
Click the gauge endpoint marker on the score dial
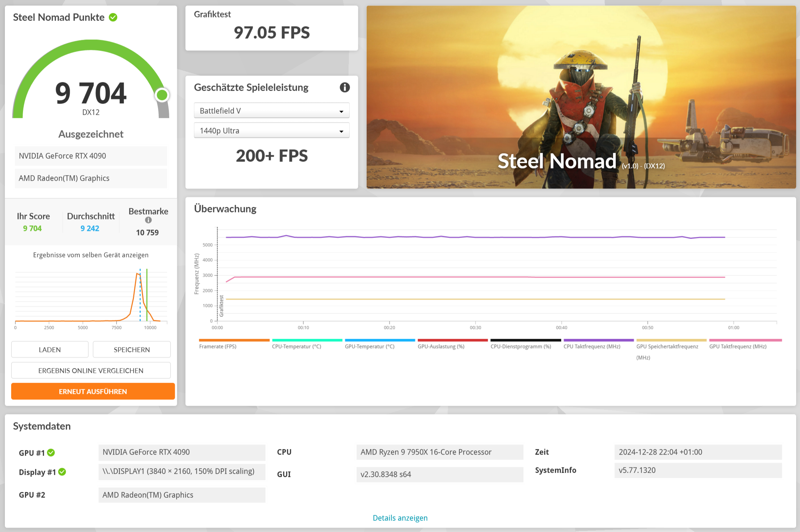[162, 95]
